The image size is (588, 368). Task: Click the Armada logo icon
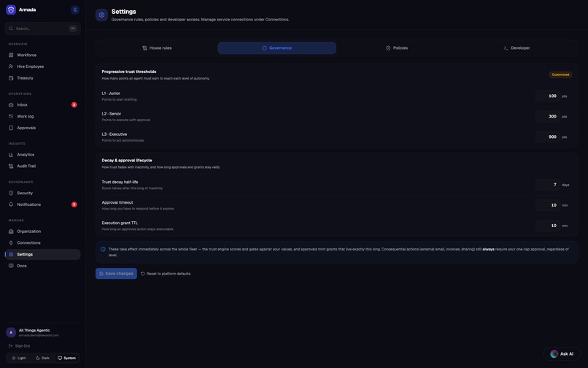click(x=11, y=9)
